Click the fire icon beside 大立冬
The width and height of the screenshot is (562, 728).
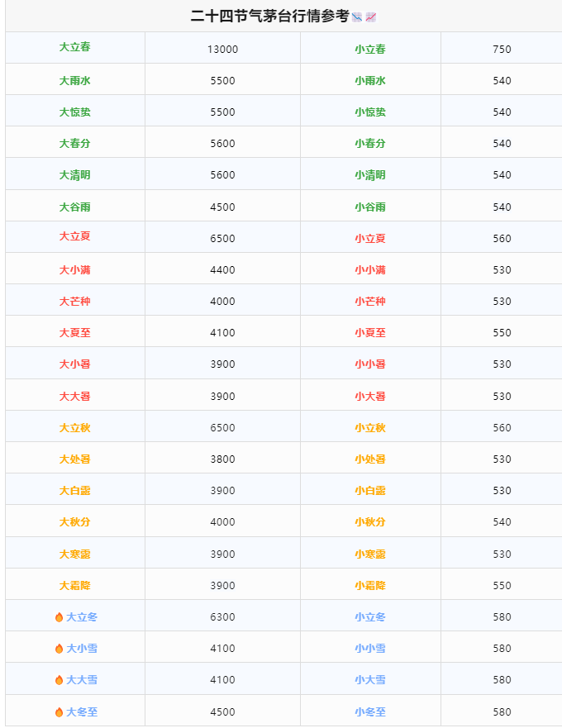pyautogui.click(x=59, y=617)
